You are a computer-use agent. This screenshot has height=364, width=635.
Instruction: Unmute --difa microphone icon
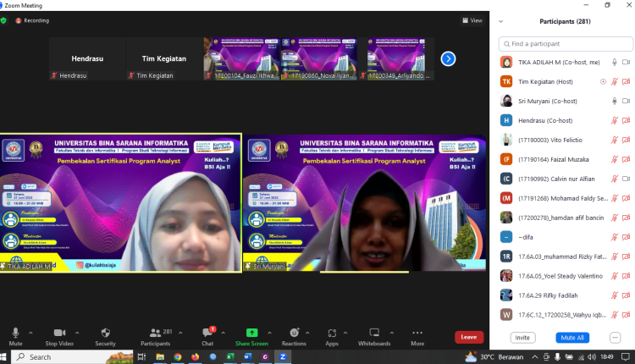point(615,237)
